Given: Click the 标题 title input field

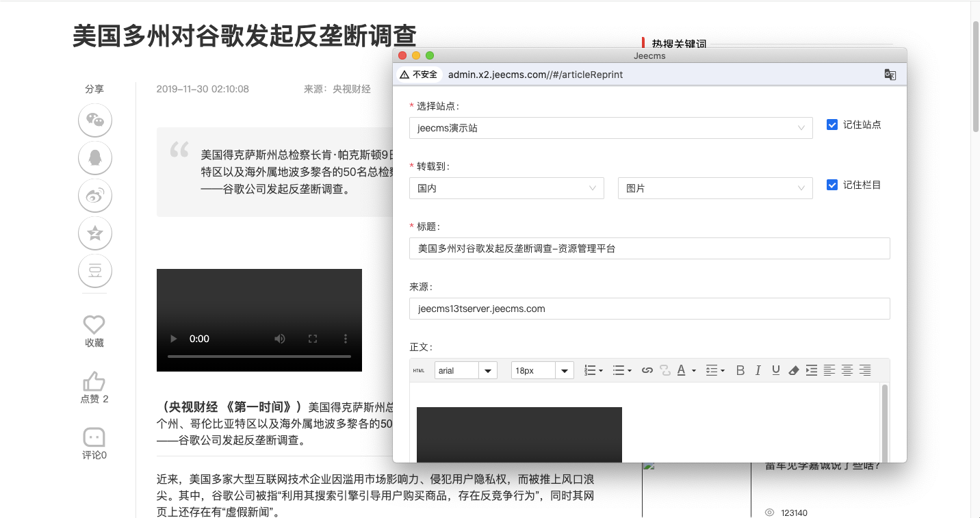Looking at the screenshot, I should [649, 248].
